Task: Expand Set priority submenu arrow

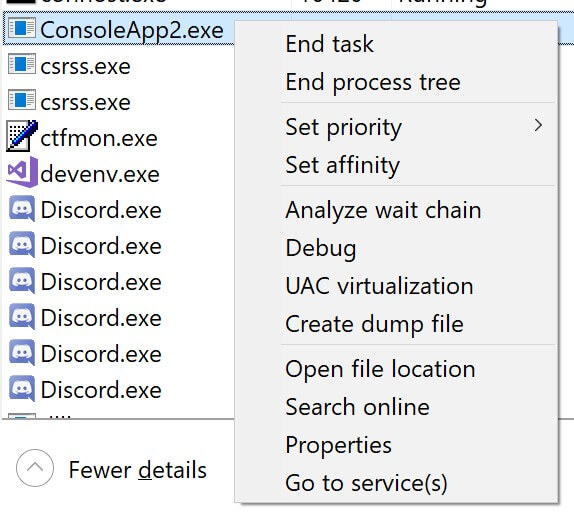Action: 538,126
